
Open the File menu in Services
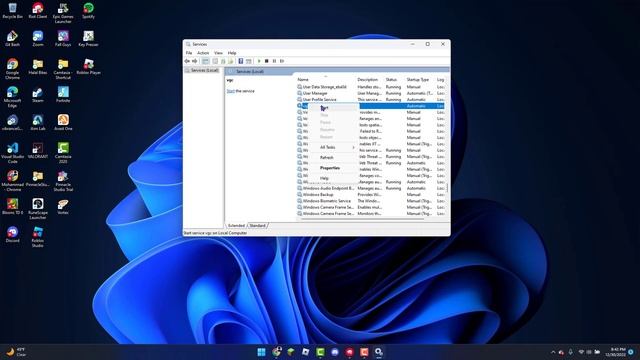(x=189, y=53)
